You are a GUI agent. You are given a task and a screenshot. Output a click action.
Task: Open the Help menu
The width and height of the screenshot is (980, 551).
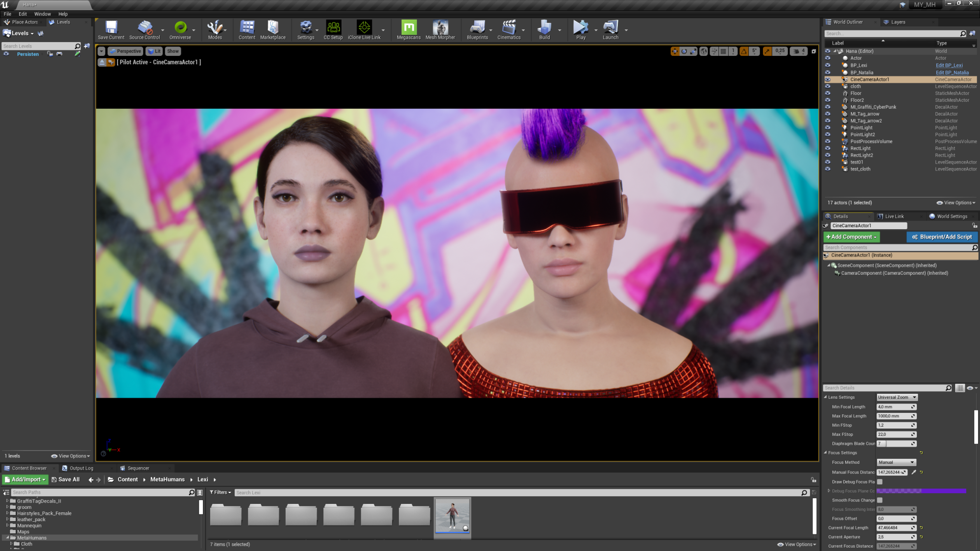63,14
